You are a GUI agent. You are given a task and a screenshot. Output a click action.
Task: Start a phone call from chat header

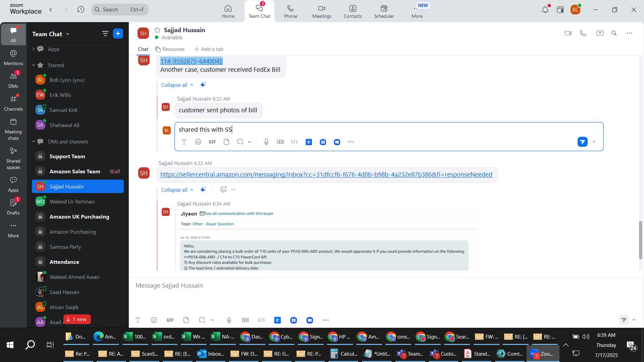click(583, 33)
